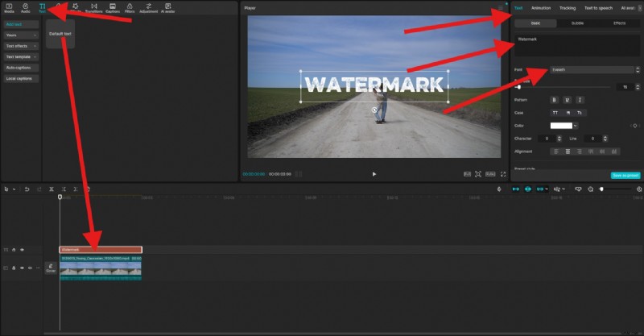644x336 pixels.
Task: Toggle the color keyframe diamond
Action: pos(635,126)
